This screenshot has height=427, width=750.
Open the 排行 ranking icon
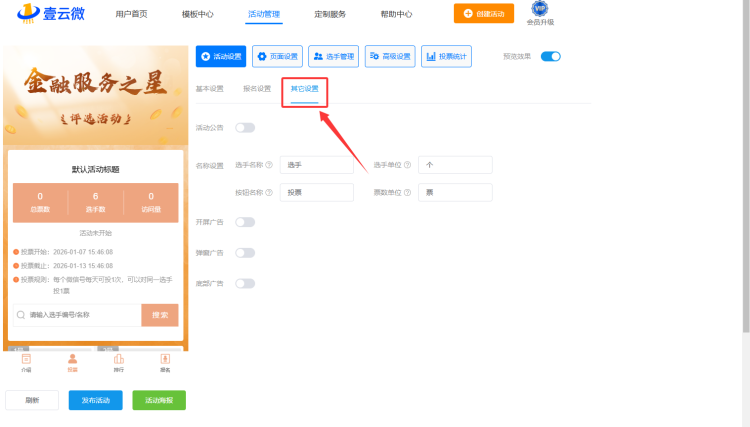pos(119,361)
